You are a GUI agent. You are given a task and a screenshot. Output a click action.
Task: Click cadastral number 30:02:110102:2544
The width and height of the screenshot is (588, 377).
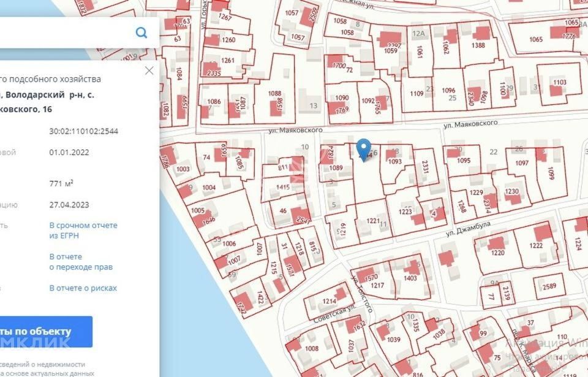click(84, 131)
